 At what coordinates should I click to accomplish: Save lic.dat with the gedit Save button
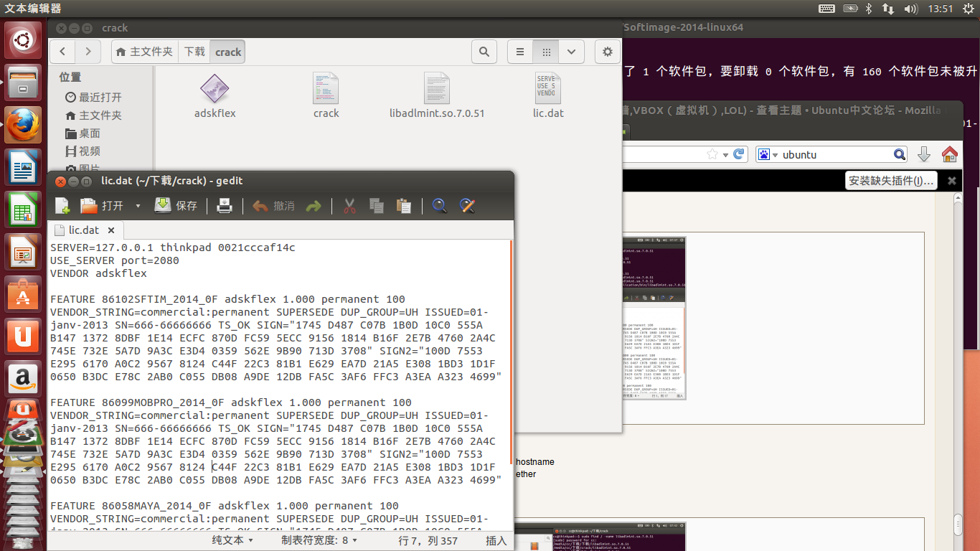[176, 206]
